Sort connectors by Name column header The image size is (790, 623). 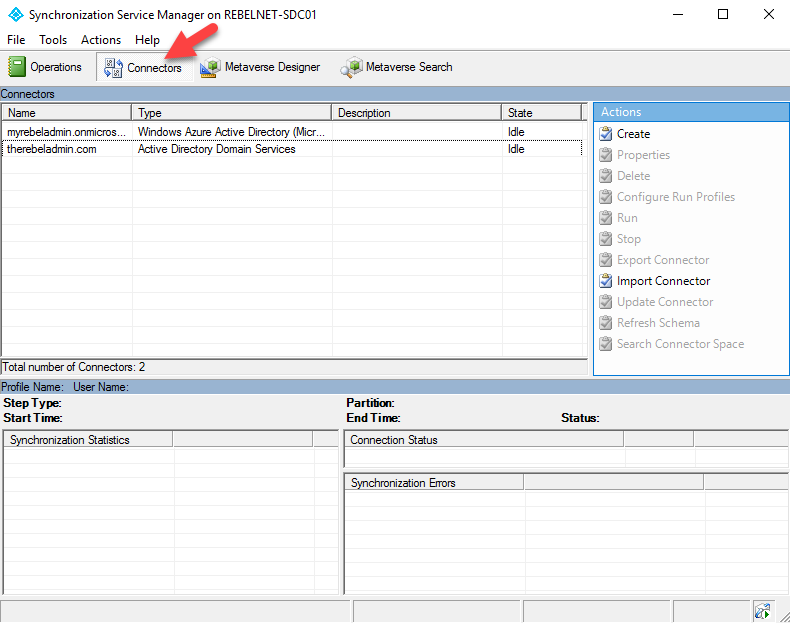pos(67,113)
